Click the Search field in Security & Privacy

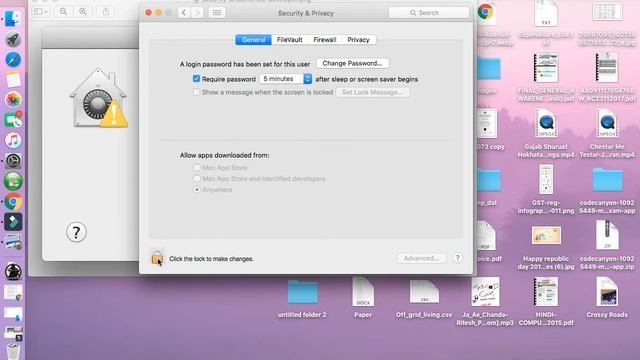[x=429, y=13]
